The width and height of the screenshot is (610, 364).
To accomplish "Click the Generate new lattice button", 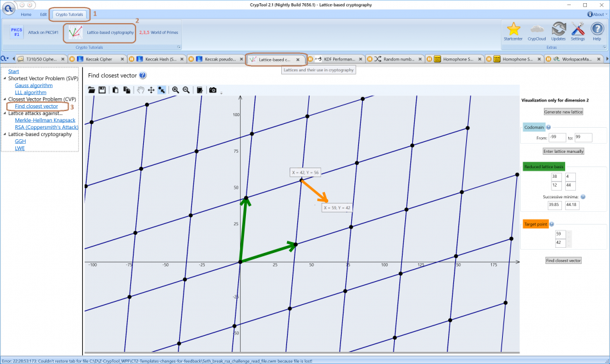I will 563,112.
